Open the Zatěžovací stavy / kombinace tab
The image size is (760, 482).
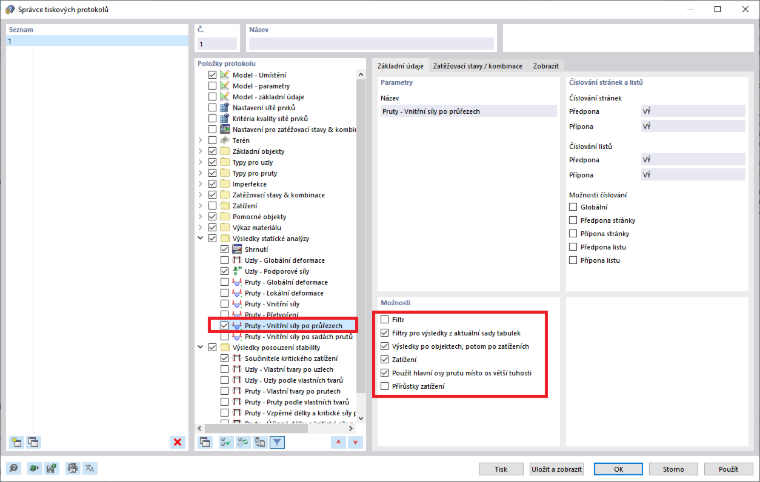(x=478, y=66)
